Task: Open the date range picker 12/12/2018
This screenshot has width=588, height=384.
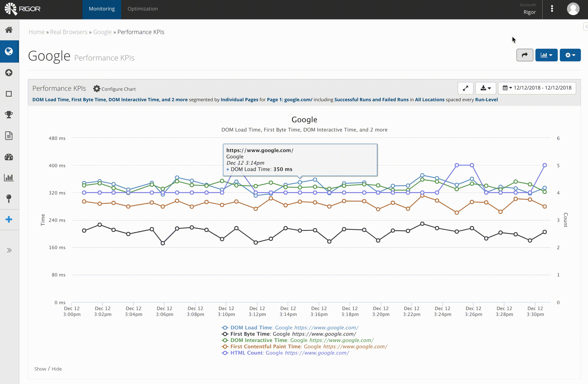Action: pyautogui.click(x=537, y=88)
